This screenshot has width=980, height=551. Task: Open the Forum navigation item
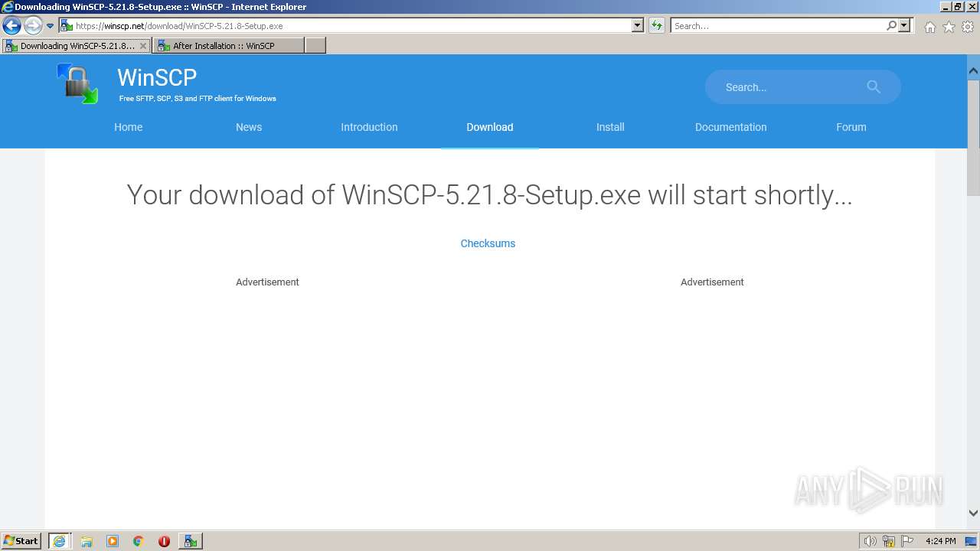pyautogui.click(x=851, y=127)
